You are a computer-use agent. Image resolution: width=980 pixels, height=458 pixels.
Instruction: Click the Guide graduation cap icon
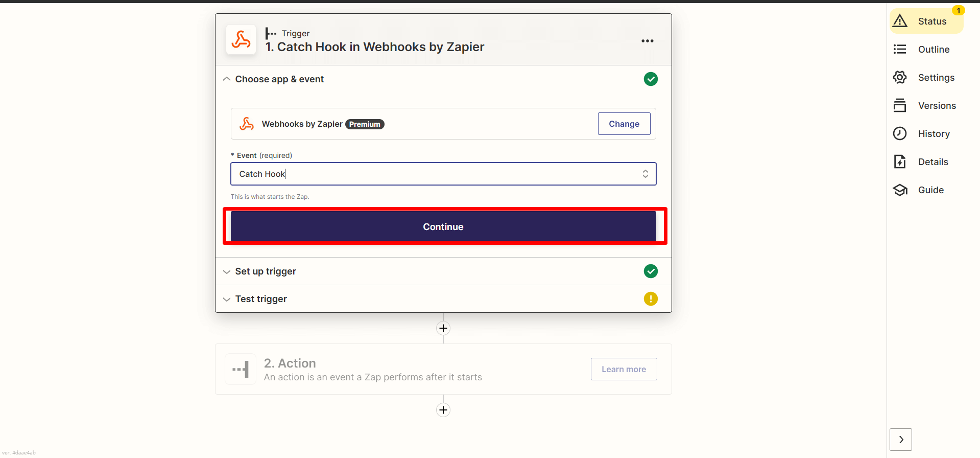click(900, 190)
